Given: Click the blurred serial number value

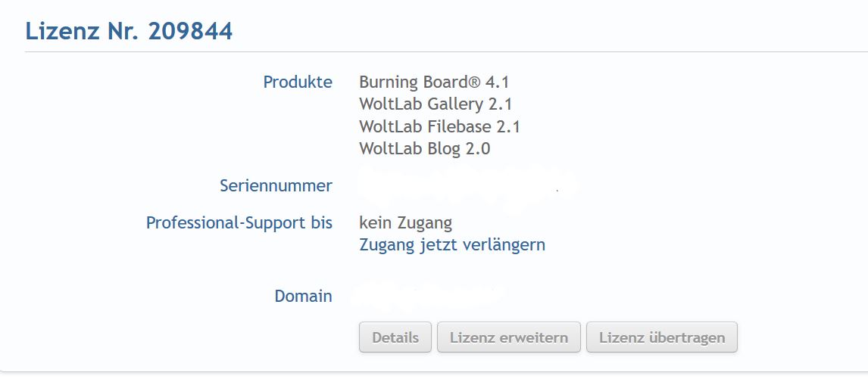Looking at the screenshot, I should pyautogui.click(x=466, y=186).
